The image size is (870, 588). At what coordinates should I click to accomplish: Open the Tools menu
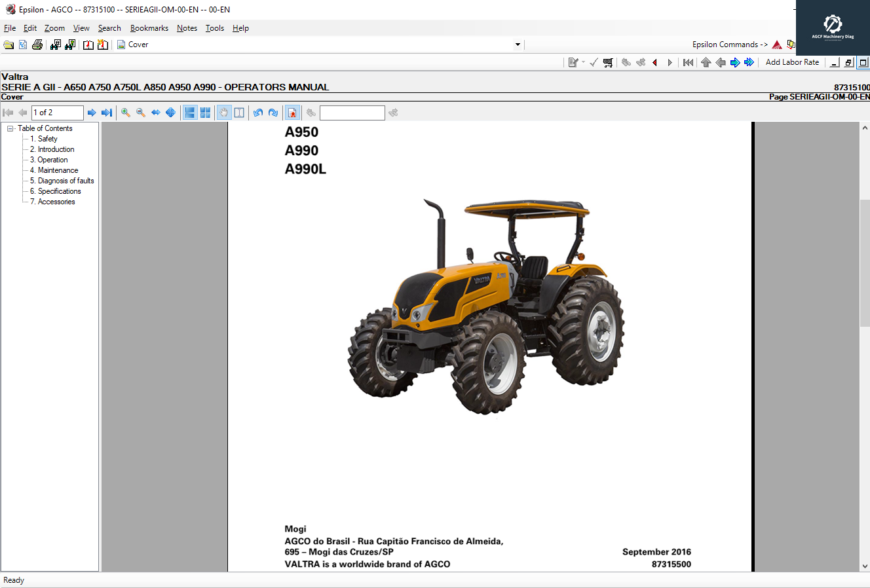click(x=214, y=28)
